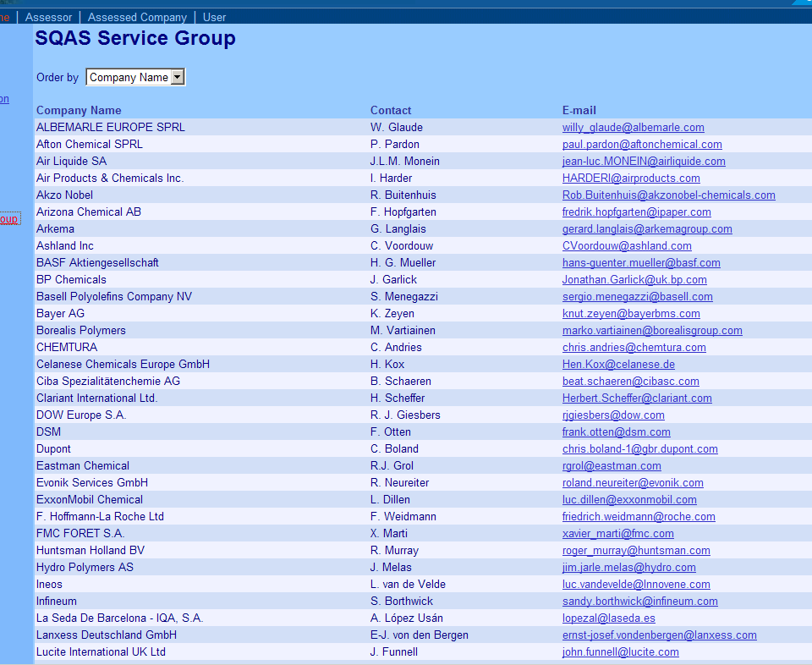Screen dimensions: 812x665
Task: Select ExxonMobil Chemical company name
Action: pyautogui.click(x=90, y=500)
